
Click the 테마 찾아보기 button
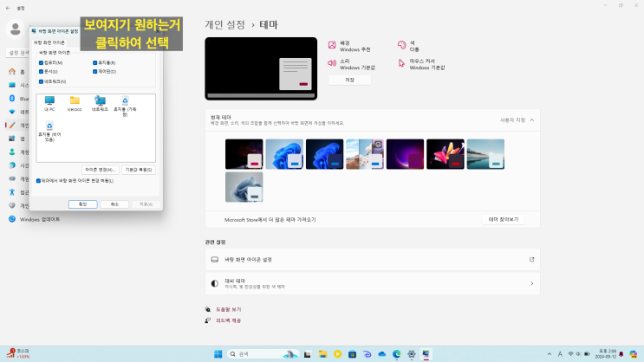click(504, 220)
